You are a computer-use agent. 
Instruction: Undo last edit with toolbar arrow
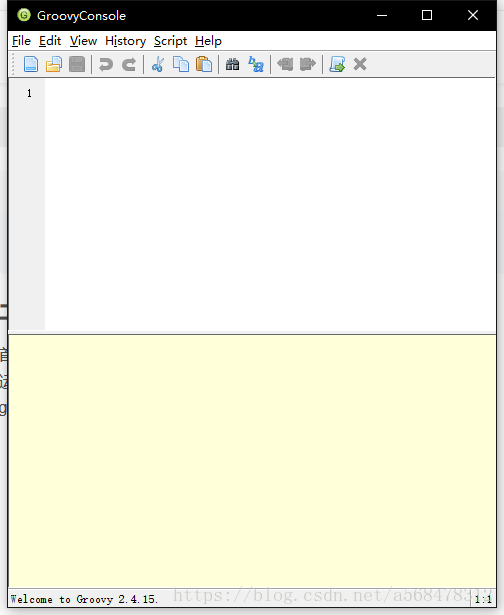coord(106,64)
